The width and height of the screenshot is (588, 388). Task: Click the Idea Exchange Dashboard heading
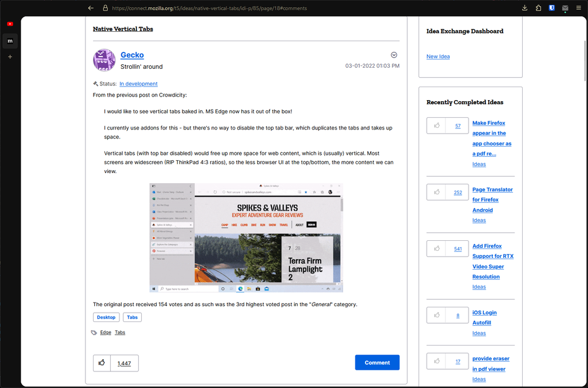click(x=464, y=31)
